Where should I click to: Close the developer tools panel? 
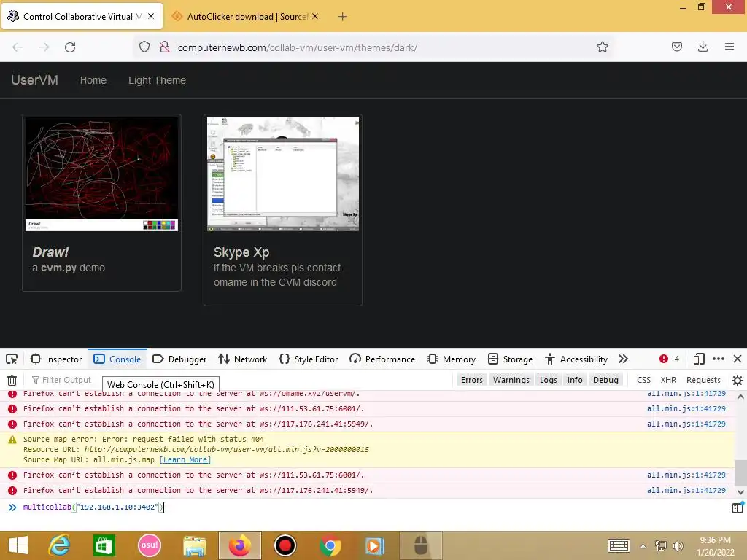pyautogui.click(x=738, y=359)
